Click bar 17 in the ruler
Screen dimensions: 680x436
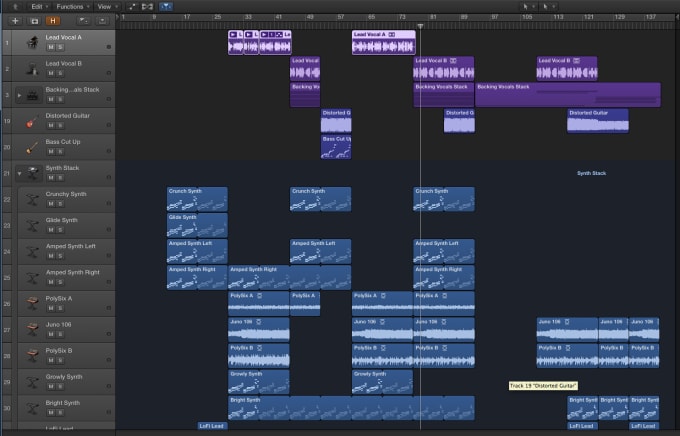[186, 17]
